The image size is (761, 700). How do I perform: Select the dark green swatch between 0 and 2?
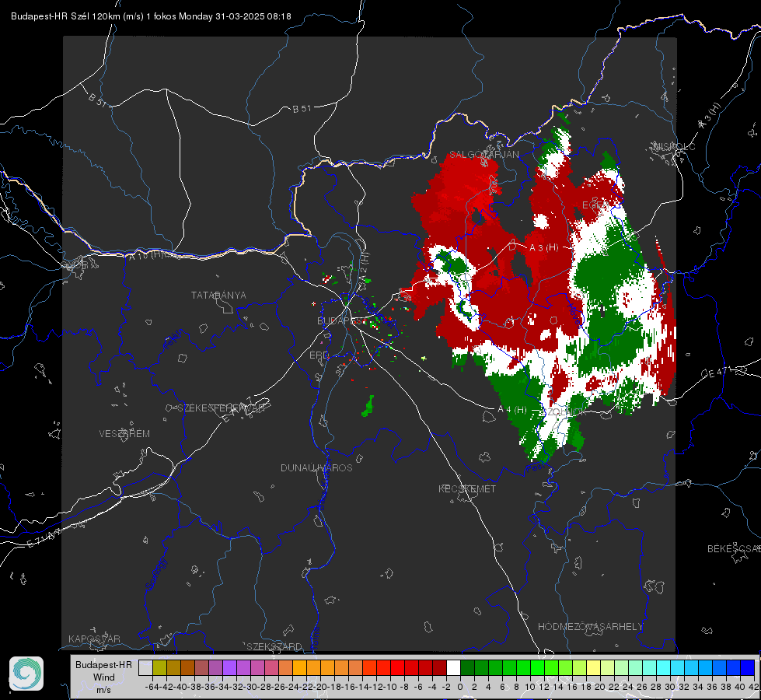coord(467,667)
